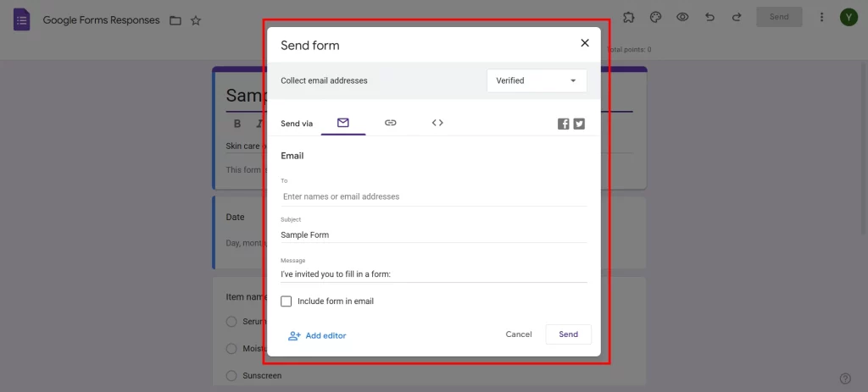The image size is (868, 392).
Task: Close the Send form dialog
Action: pos(585,43)
